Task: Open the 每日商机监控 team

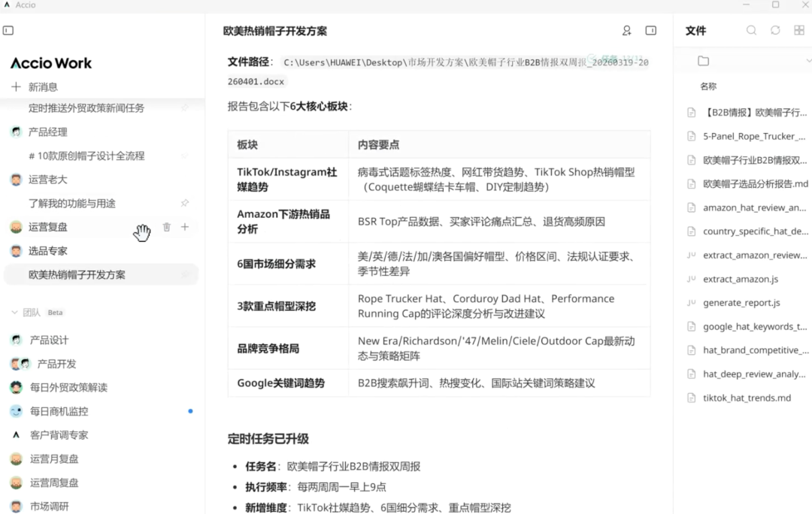Action: pos(59,412)
